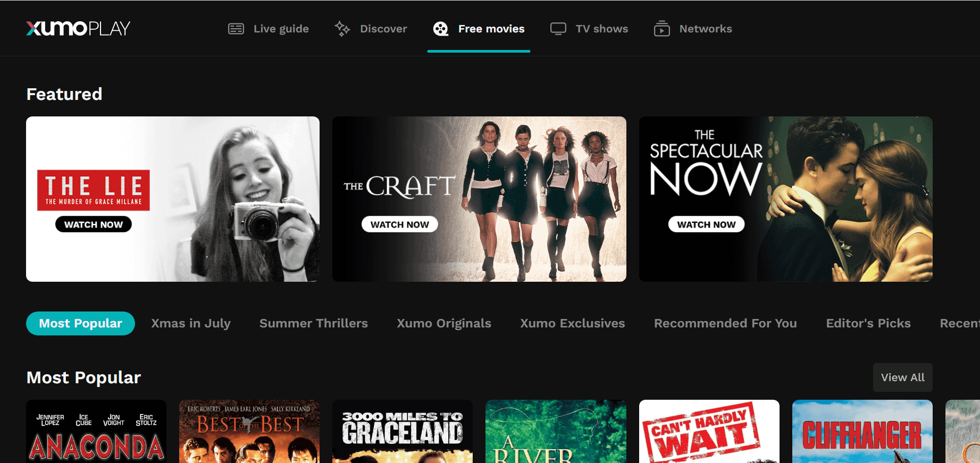Viewport: 980px width, 463px height.
Task: Open The Lie featured banner image
Action: coord(173,199)
